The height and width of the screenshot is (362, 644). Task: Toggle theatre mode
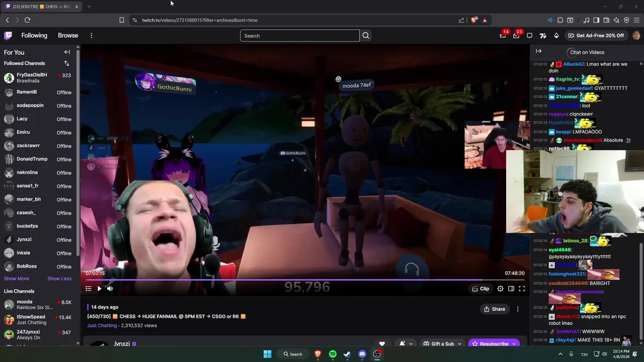(x=511, y=289)
